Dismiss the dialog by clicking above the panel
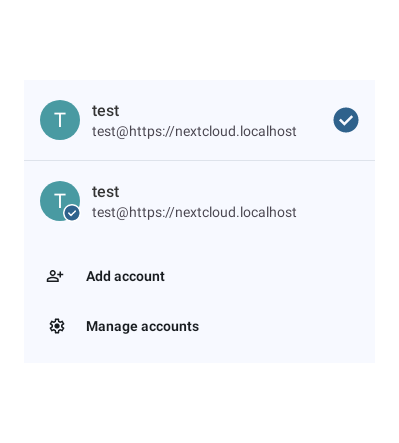The width and height of the screenshot is (399, 443). (x=199, y=40)
